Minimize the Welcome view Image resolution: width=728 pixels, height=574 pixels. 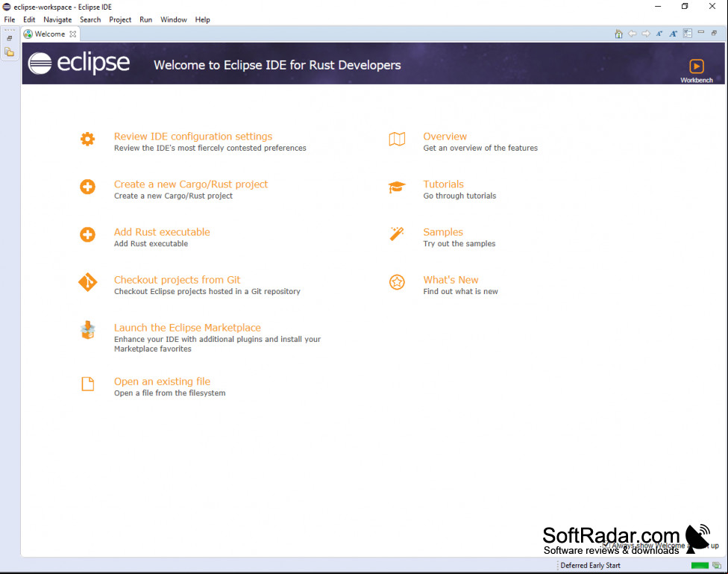[x=701, y=33]
